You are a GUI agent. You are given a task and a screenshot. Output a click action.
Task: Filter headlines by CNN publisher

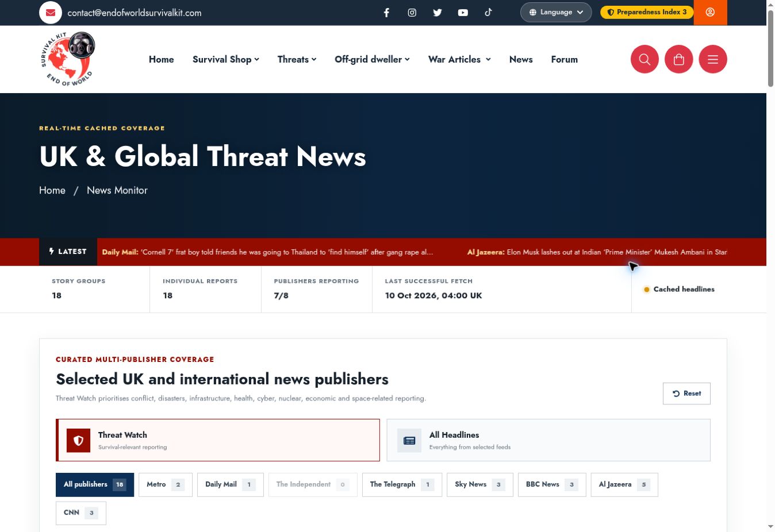pos(81,513)
